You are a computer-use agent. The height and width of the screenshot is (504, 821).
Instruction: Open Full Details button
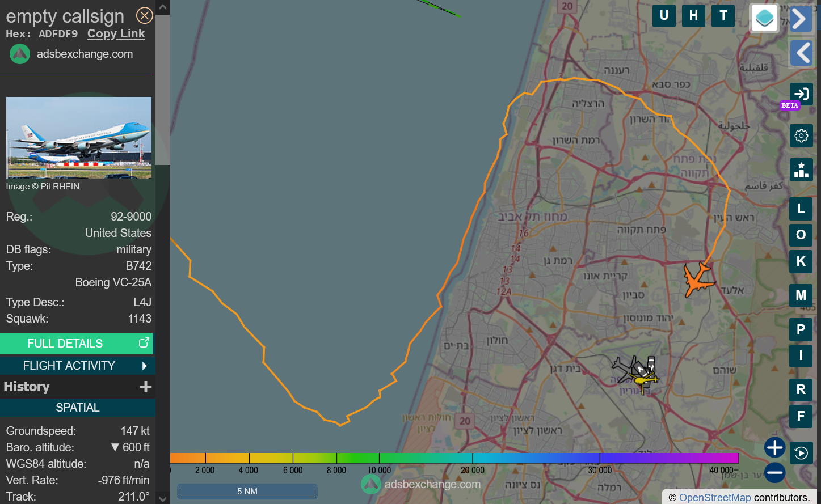pyautogui.click(x=77, y=344)
